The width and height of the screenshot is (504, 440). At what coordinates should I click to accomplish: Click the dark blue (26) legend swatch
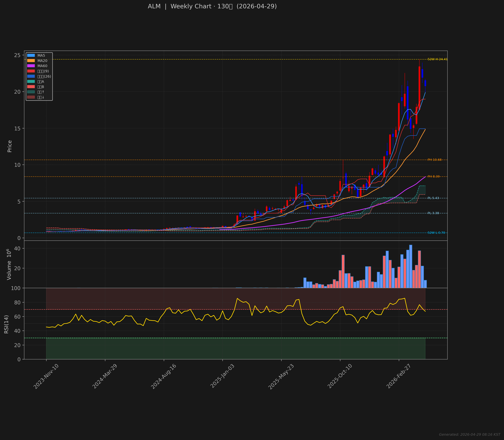tap(31, 76)
